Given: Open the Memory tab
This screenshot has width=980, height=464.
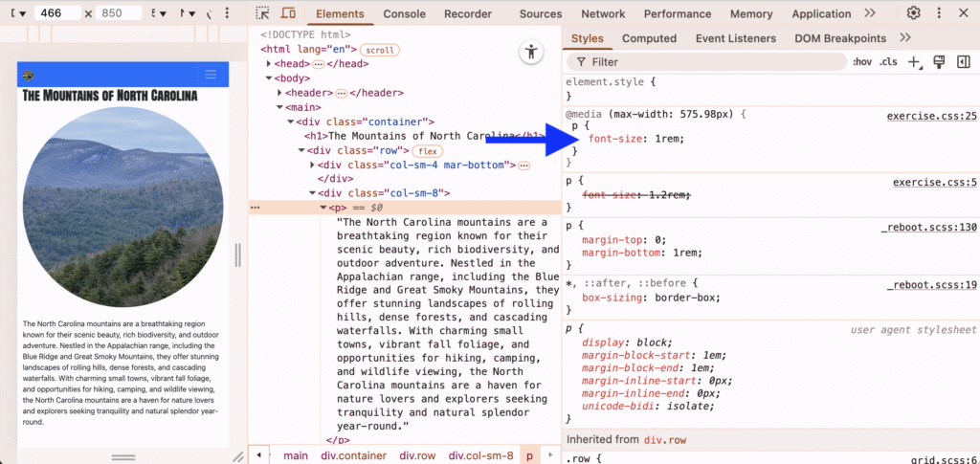Looking at the screenshot, I should click(x=751, y=13).
